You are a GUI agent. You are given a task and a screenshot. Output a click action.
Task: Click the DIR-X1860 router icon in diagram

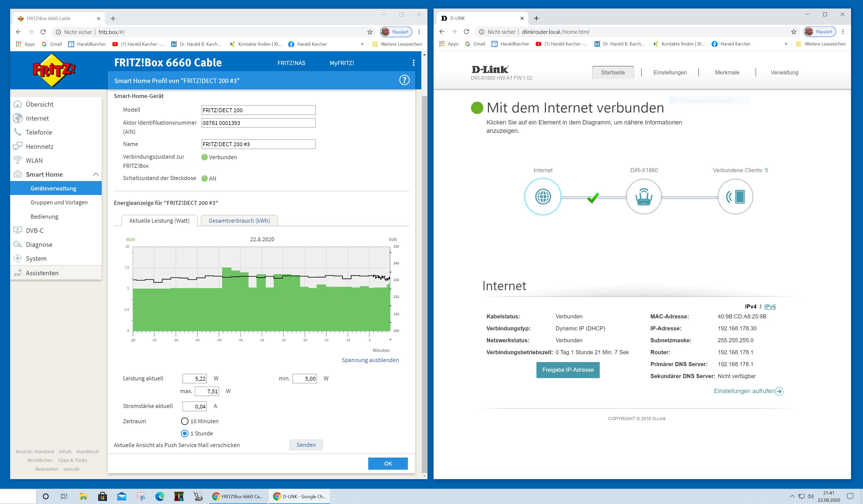coord(643,197)
